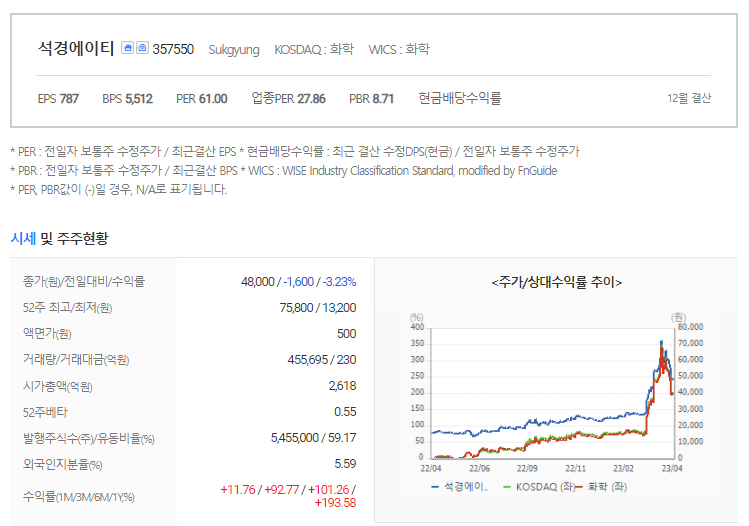Image resolution: width=749 pixels, height=526 pixels.
Task: Select the PBR 8.71 value
Action: 371,98
